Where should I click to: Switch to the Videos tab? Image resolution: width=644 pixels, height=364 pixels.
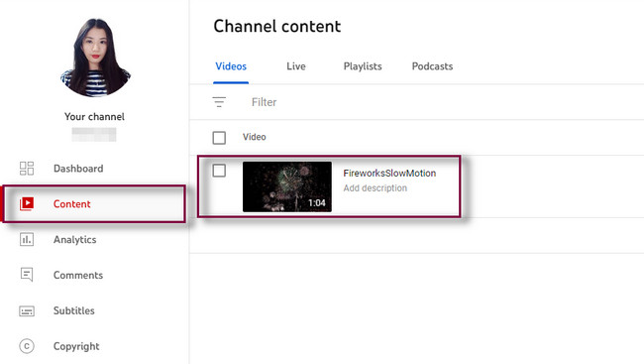pos(231,66)
